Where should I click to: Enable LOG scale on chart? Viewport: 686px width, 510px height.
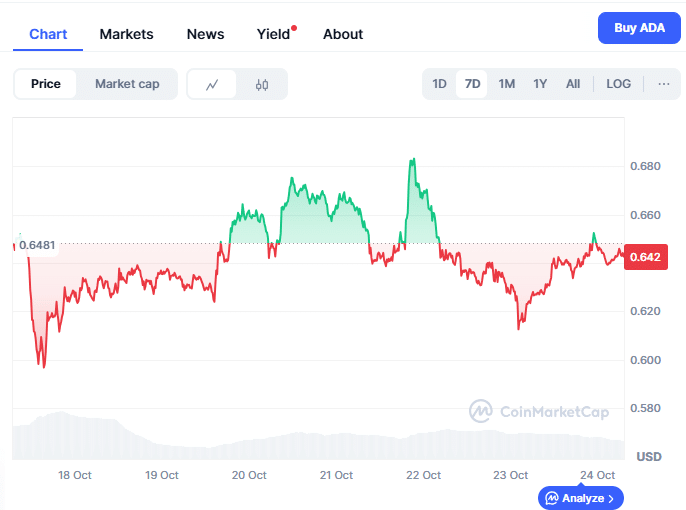618,84
